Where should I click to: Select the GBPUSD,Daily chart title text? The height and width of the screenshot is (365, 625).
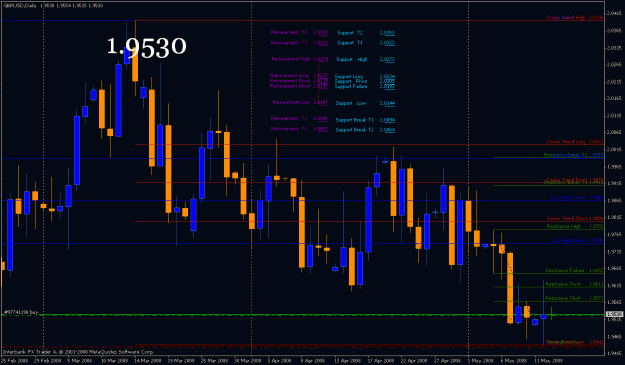(20, 6)
